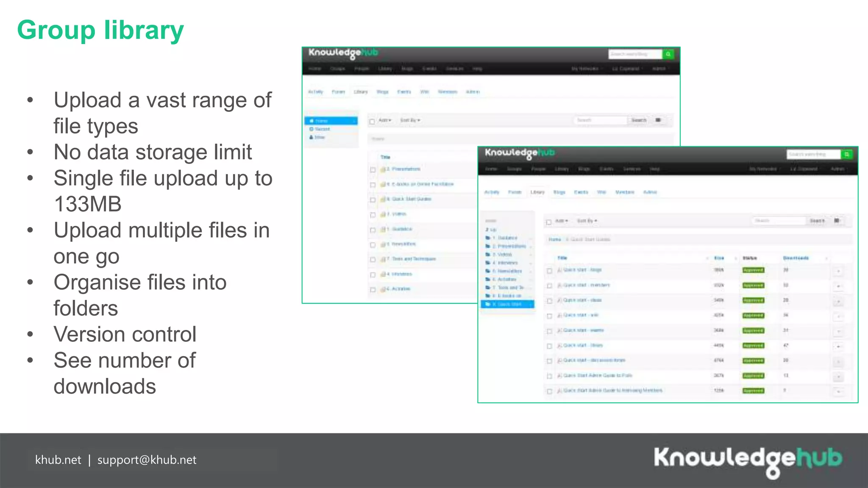Tick select-all checkbox in back screenshot toolbar
The width and height of the screenshot is (868, 488).
pyautogui.click(x=372, y=122)
